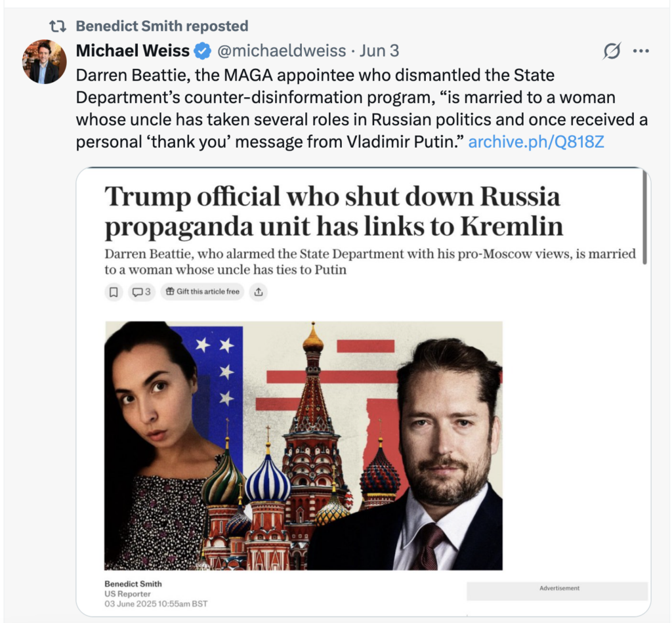Screen dimensions: 672x623
Task: Click the scrollbar on the article preview
Action: coord(644,218)
